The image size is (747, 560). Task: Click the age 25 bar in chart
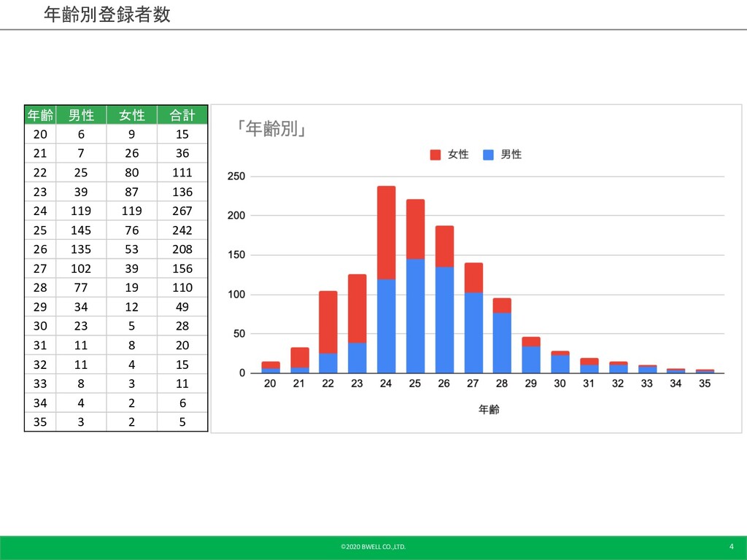[x=415, y=286]
